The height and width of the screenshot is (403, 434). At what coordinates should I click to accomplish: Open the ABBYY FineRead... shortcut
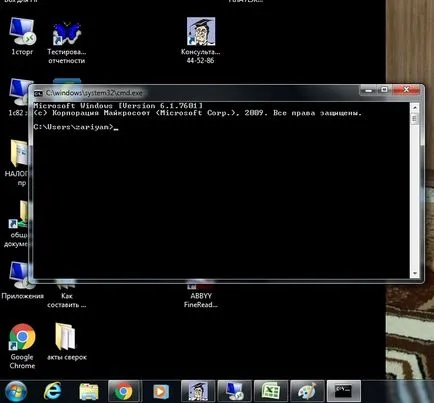(x=201, y=297)
